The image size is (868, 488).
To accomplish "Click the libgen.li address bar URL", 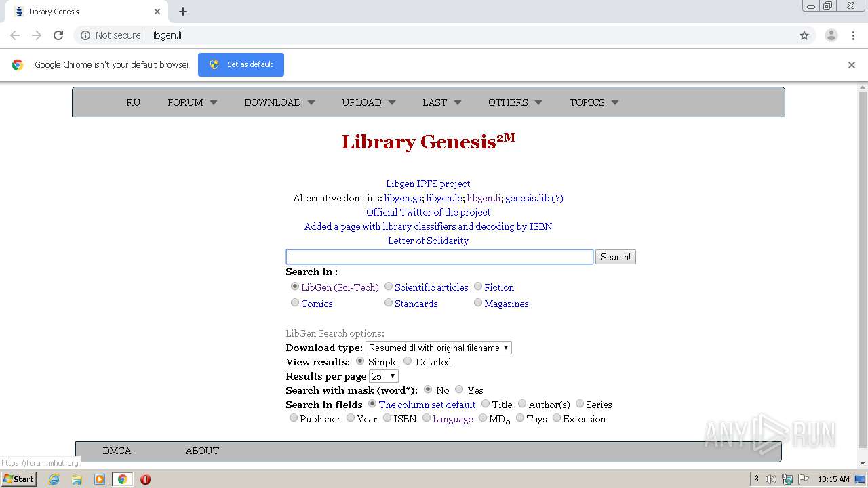I will tap(167, 35).
